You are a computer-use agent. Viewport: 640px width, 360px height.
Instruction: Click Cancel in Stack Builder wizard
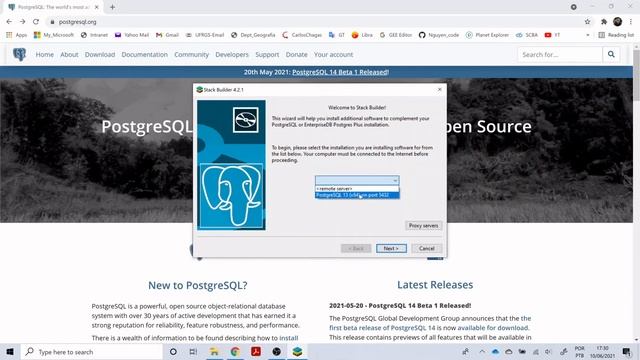(427, 248)
